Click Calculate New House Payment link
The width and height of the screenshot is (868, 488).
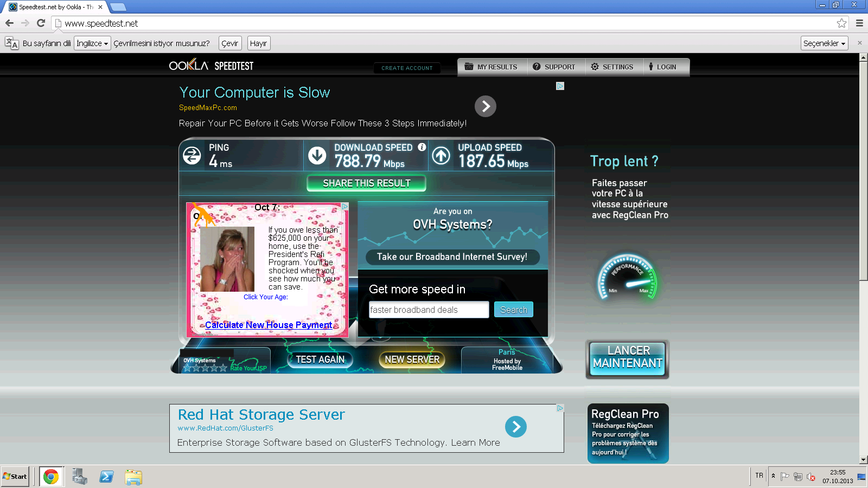point(269,325)
